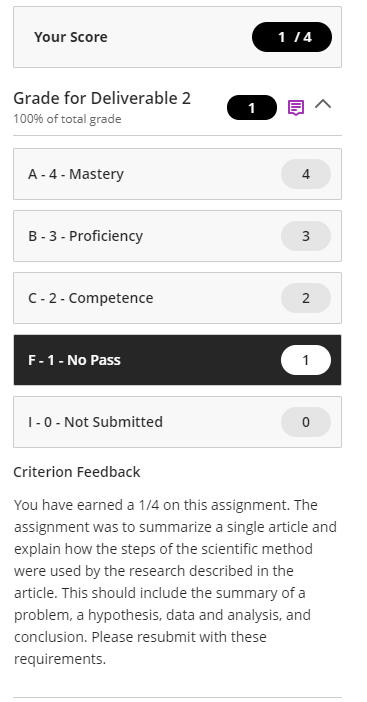This screenshot has height=702, width=367.
Task: Click the black grade pill showing 1
Action: click(x=252, y=107)
